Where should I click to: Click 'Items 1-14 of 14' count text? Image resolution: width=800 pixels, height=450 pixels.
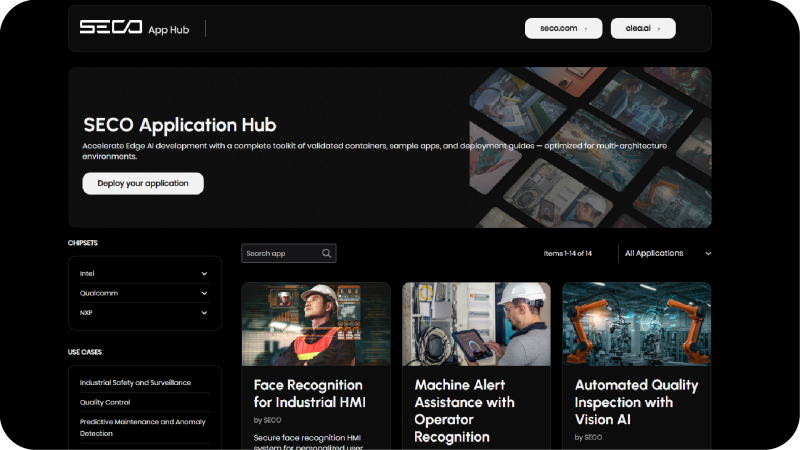(x=567, y=253)
